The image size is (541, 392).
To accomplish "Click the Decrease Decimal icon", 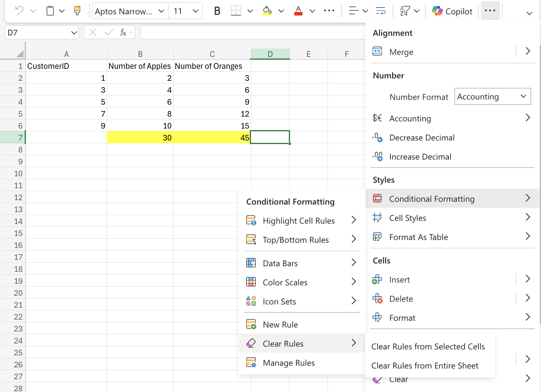I will pos(377,137).
